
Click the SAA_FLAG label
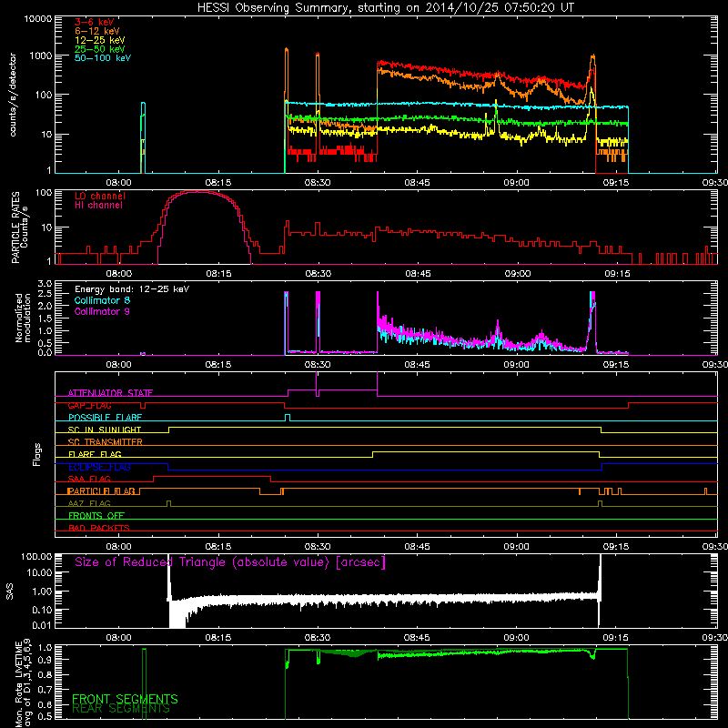click(89, 479)
